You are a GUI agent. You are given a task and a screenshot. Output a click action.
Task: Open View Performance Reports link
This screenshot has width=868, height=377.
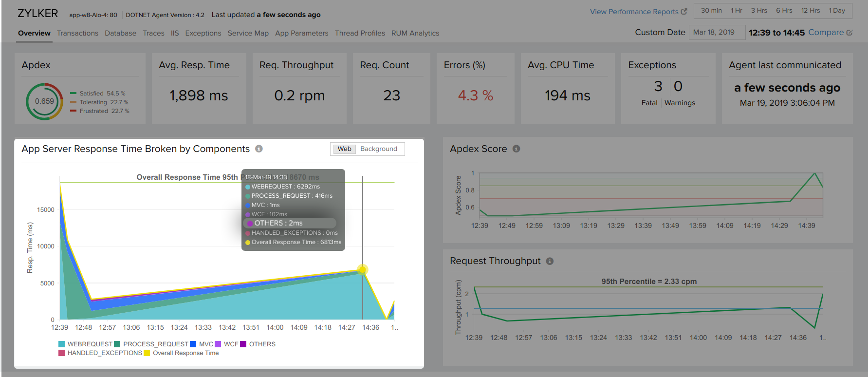coord(634,12)
